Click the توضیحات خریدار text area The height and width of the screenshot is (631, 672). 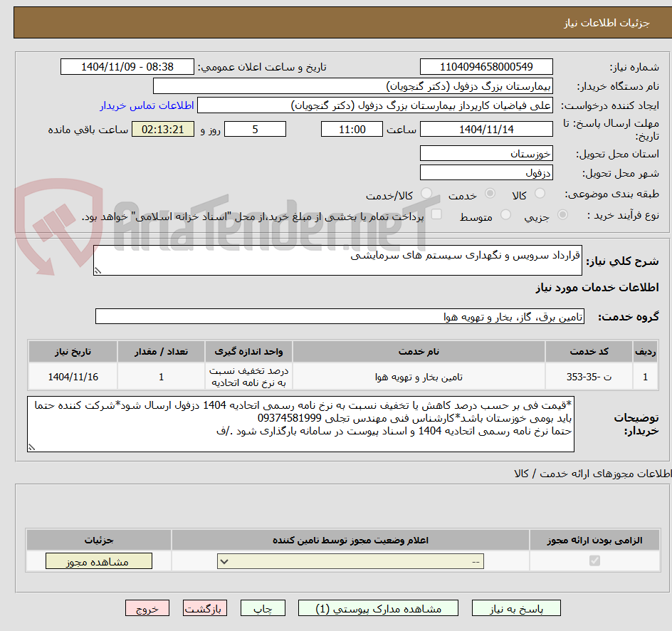301,424
